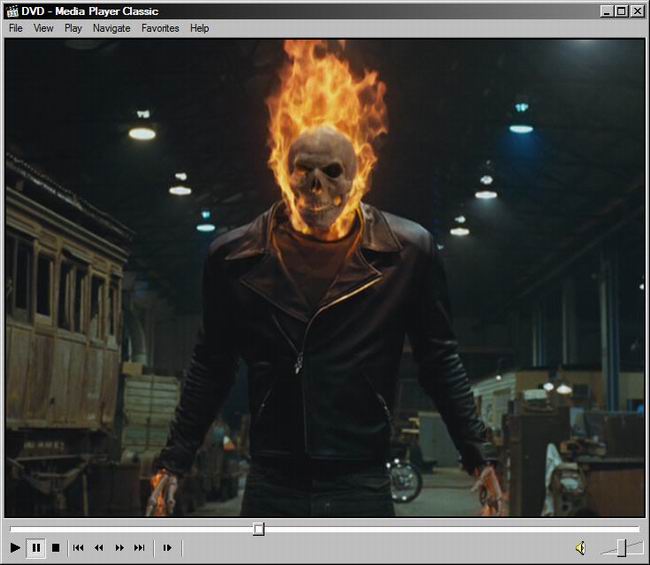Click the volume slider handle
The height and width of the screenshot is (565, 650).
pyautogui.click(x=621, y=548)
